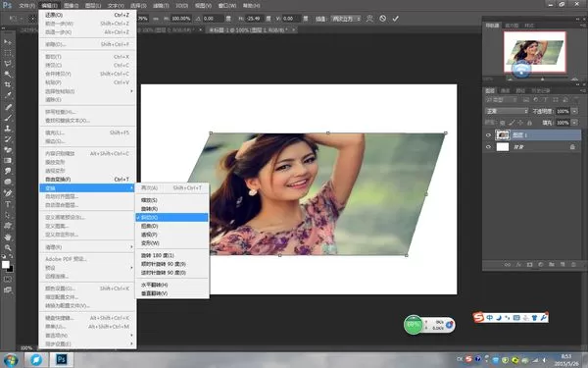
Task: Click the new group folder icon
Action: pyautogui.click(x=551, y=265)
